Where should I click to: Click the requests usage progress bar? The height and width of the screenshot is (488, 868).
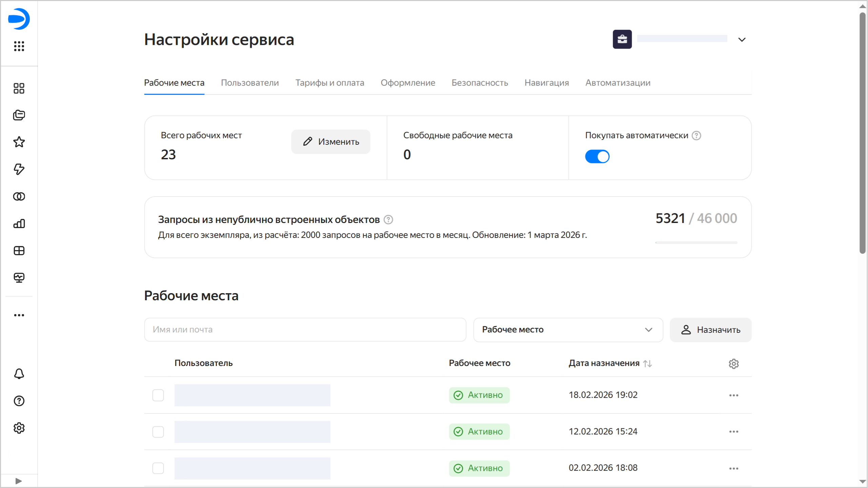[696, 243]
